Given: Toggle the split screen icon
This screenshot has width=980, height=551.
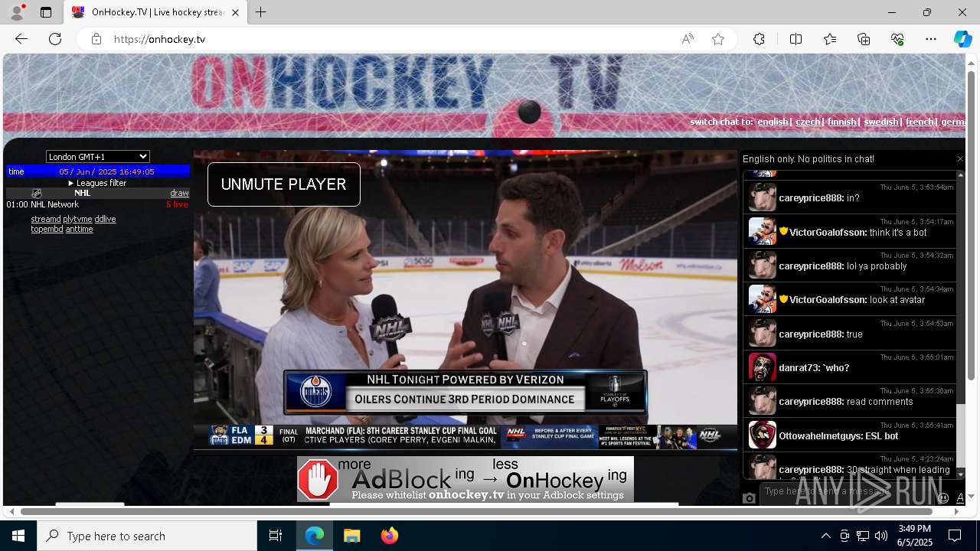Looking at the screenshot, I should pyautogui.click(x=795, y=39).
